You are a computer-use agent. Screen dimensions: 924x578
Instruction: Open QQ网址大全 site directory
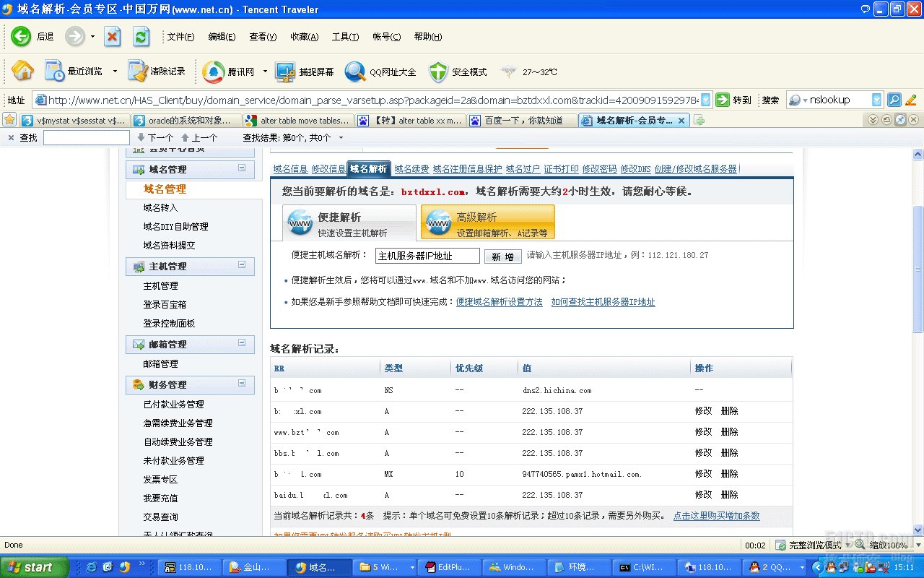pos(381,72)
